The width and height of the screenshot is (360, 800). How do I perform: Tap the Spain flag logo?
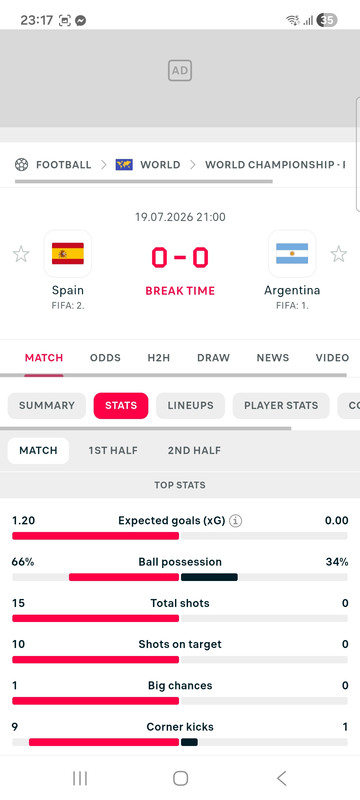pyautogui.click(x=68, y=254)
